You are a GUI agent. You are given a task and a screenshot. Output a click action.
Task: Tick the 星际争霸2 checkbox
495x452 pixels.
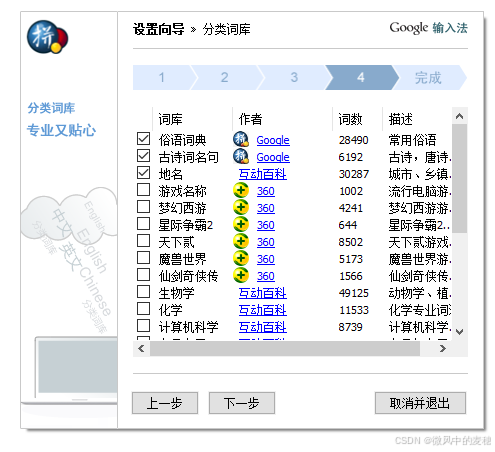point(143,224)
